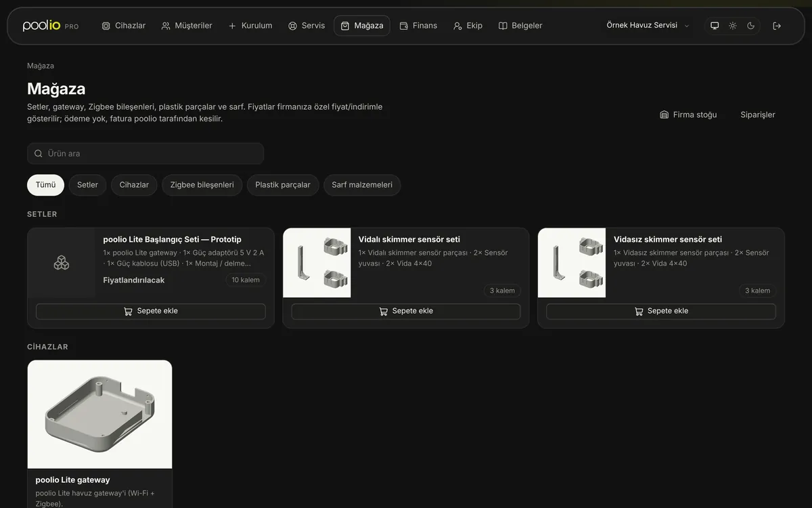812x508 pixels.
Task: Focus the Ürün ara search field
Action: [x=145, y=154]
